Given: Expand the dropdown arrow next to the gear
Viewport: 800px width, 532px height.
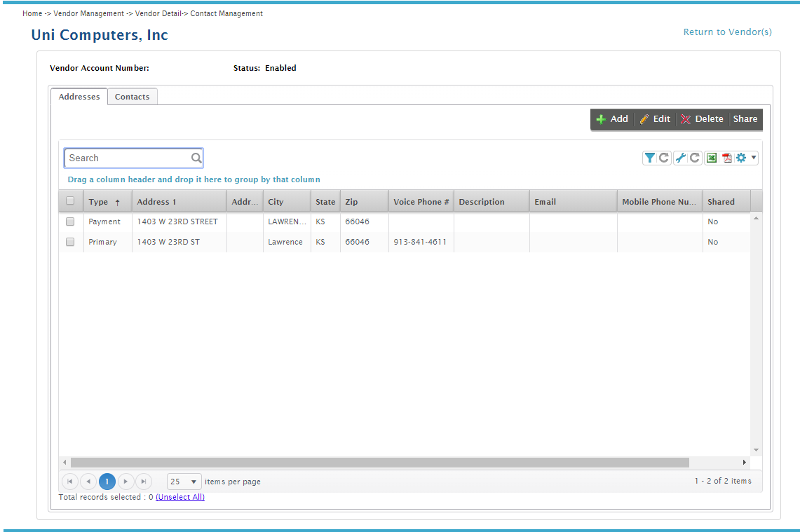Looking at the screenshot, I should [x=754, y=158].
